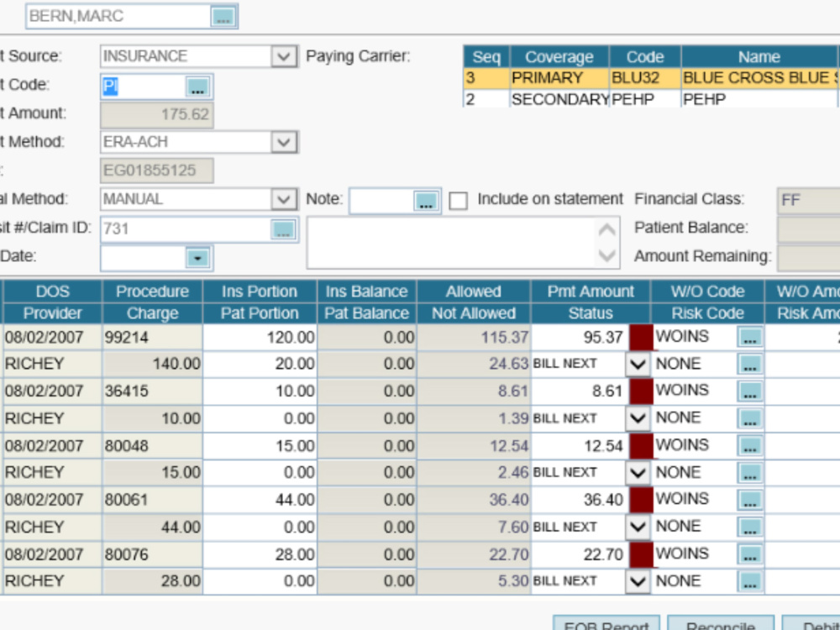Click Pmt Amount 95.37 cell
The height and width of the screenshot is (630, 840).
580,338
